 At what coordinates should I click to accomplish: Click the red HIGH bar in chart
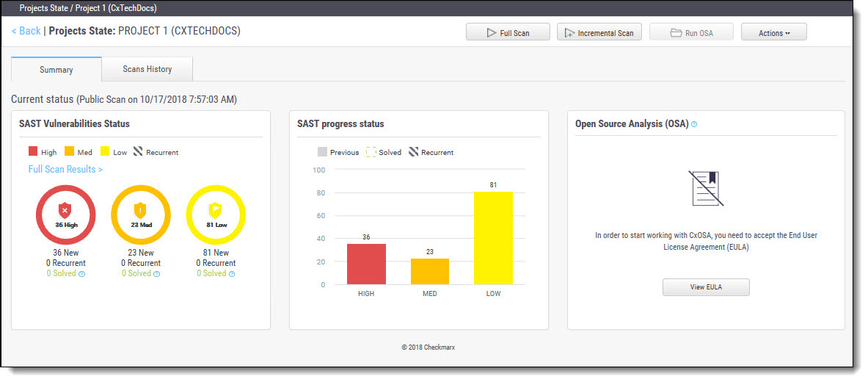click(x=366, y=264)
